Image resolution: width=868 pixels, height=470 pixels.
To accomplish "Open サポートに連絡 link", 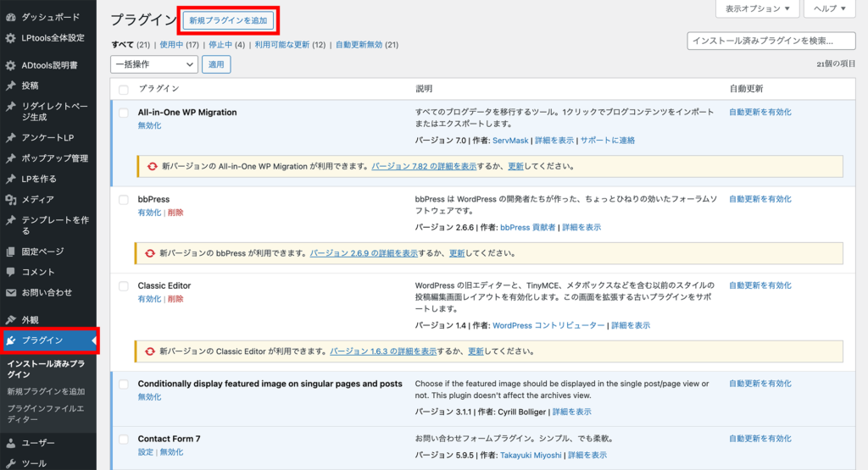I will 607,141.
